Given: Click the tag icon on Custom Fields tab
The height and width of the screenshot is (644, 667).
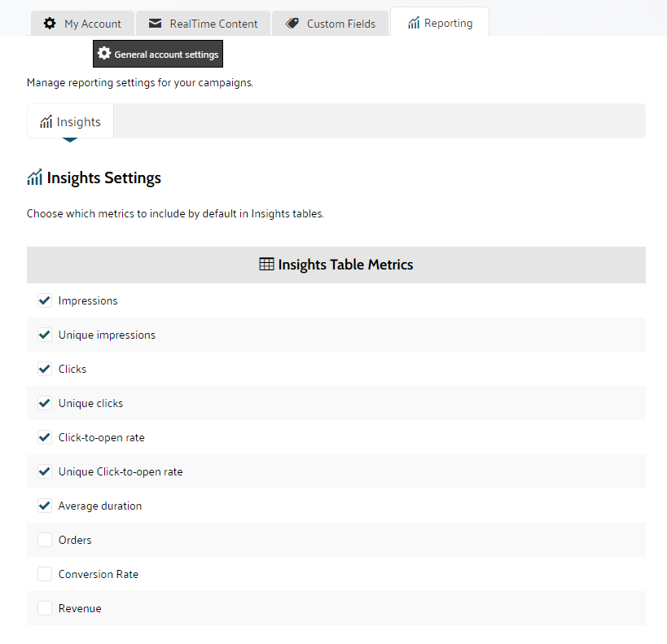Looking at the screenshot, I should pos(292,24).
